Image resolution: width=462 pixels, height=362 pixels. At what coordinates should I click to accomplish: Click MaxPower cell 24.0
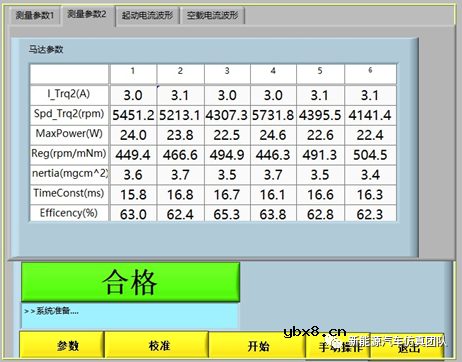(133, 135)
